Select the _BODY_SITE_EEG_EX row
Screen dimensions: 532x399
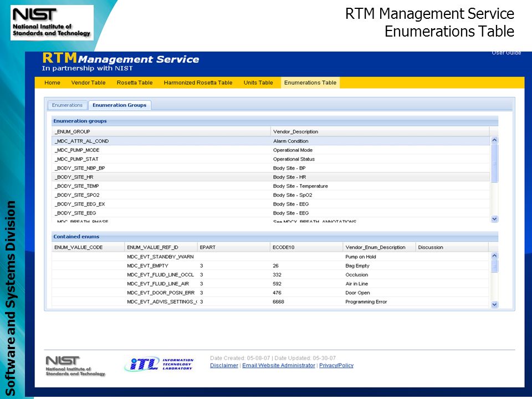tap(271, 204)
